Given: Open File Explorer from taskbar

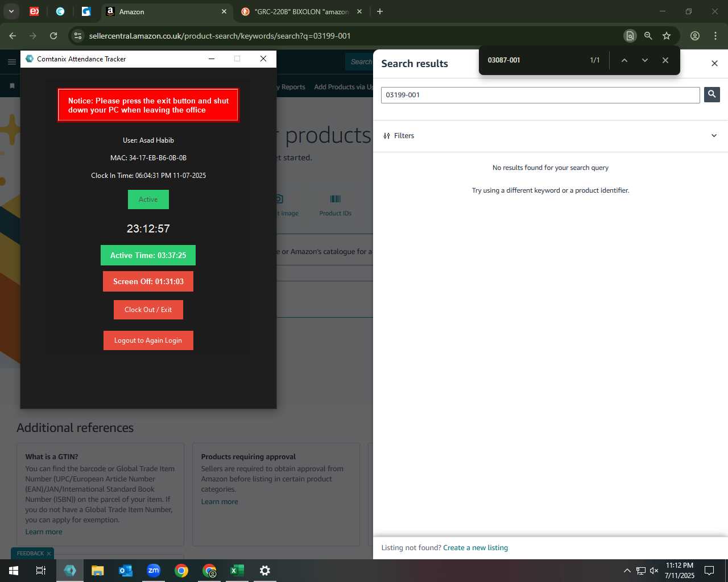Looking at the screenshot, I should [98, 571].
